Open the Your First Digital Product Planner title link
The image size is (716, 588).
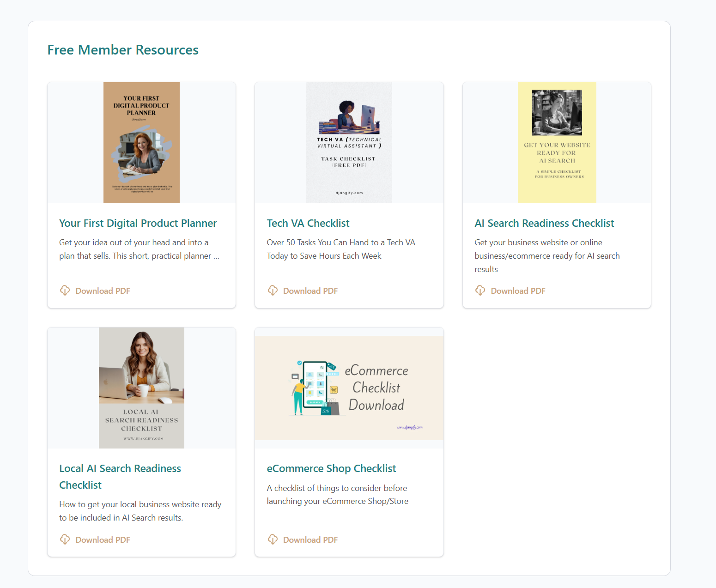coord(138,223)
